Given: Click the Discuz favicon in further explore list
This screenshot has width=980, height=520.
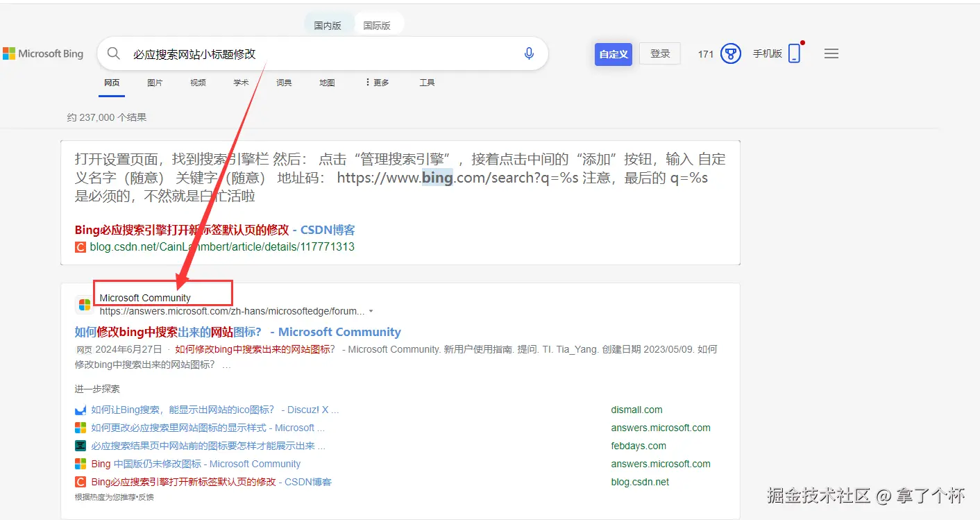Looking at the screenshot, I should click(81, 409).
